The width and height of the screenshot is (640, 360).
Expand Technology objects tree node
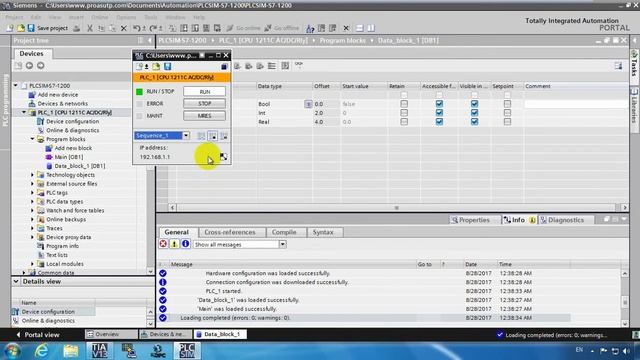point(32,175)
